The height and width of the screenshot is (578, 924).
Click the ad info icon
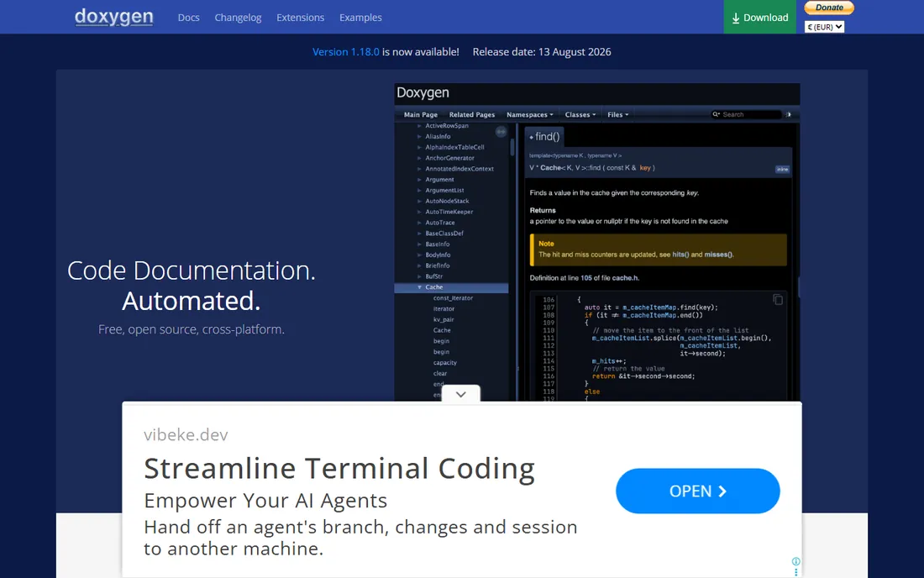tap(796, 561)
